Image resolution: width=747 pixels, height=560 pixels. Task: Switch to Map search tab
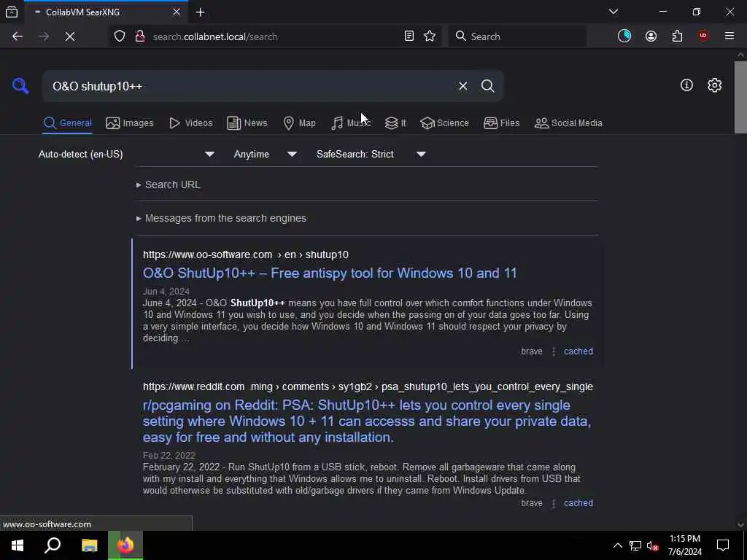tap(299, 122)
